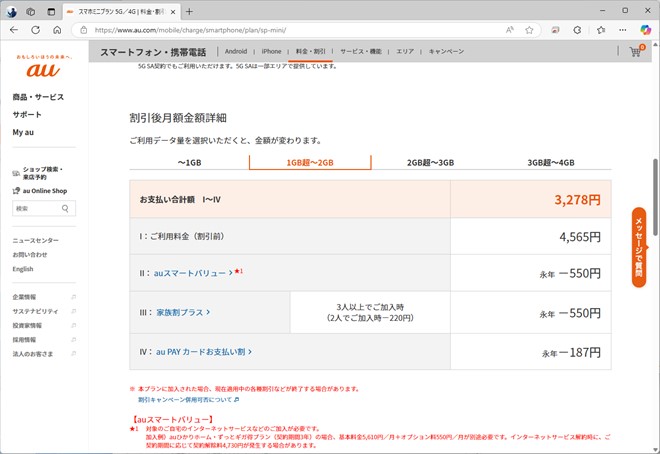Open the キャンペーン menu item
The image size is (660, 454).
coord(446,51)
